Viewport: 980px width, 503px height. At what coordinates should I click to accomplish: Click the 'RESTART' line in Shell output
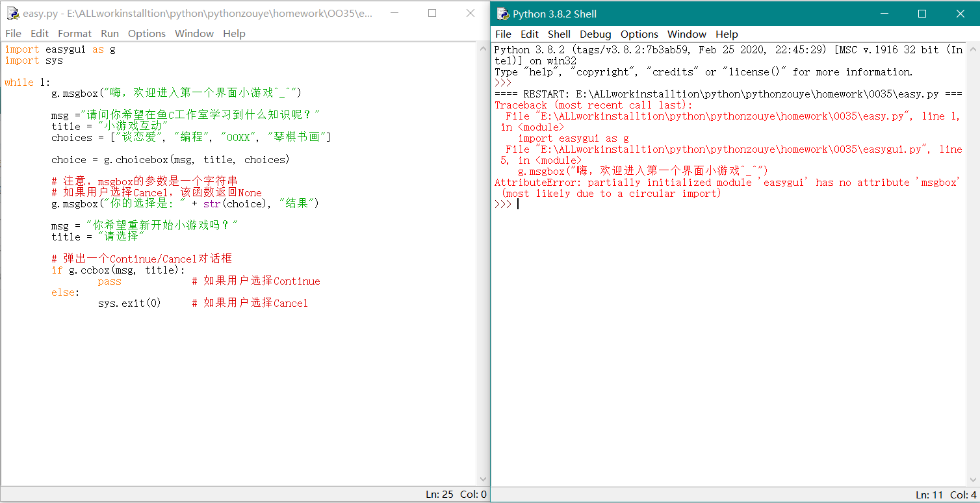pyautogui.click(x=729, y=94)
